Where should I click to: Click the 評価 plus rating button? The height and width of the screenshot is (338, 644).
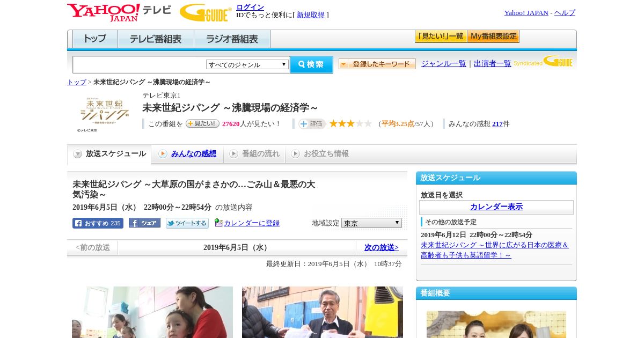point(312,124)
